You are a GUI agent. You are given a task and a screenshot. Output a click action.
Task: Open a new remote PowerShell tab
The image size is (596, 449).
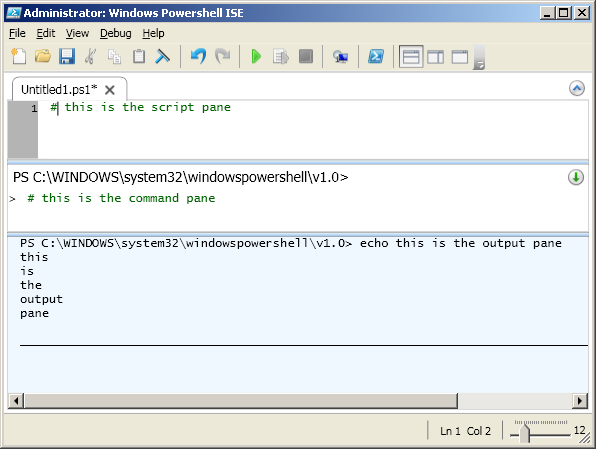(341, 57)
